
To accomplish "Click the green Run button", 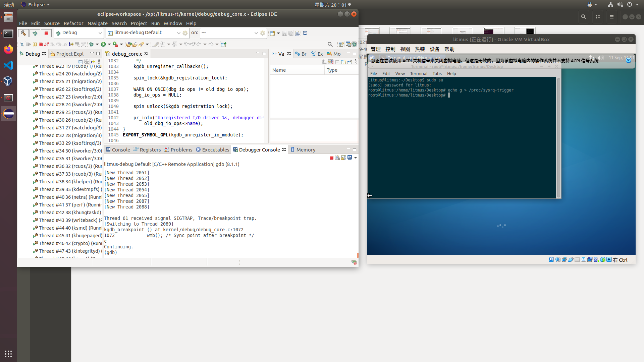I will [x=103, y=44].
